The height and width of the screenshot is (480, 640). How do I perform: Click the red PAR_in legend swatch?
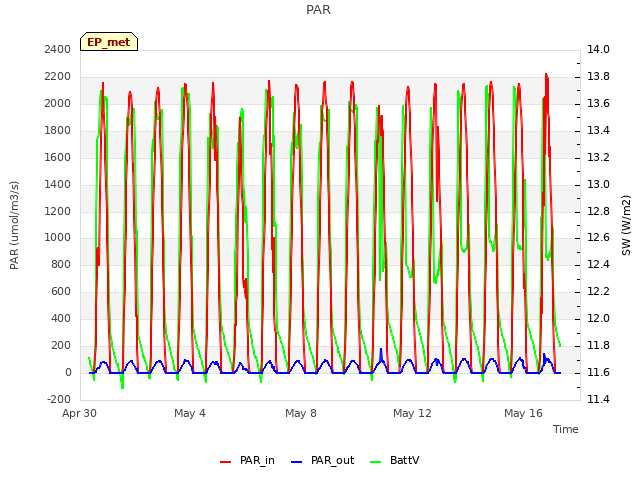pyautogui.click(x=226, y=462)
